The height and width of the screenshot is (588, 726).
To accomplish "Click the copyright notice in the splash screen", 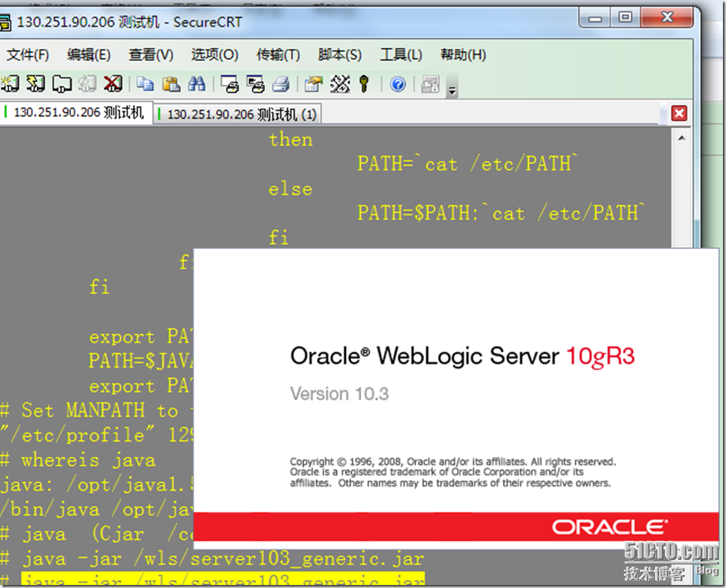I will tap(453, 472).
